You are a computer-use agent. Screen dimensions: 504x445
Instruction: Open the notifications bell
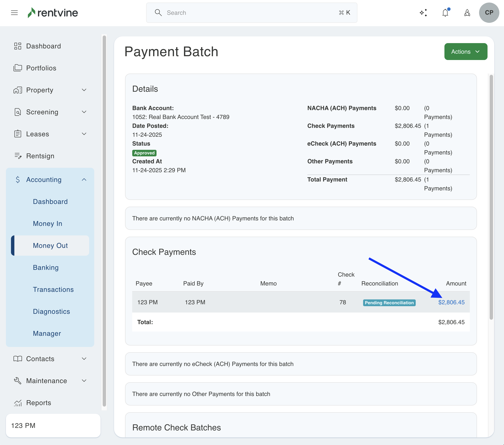point(445,13)
